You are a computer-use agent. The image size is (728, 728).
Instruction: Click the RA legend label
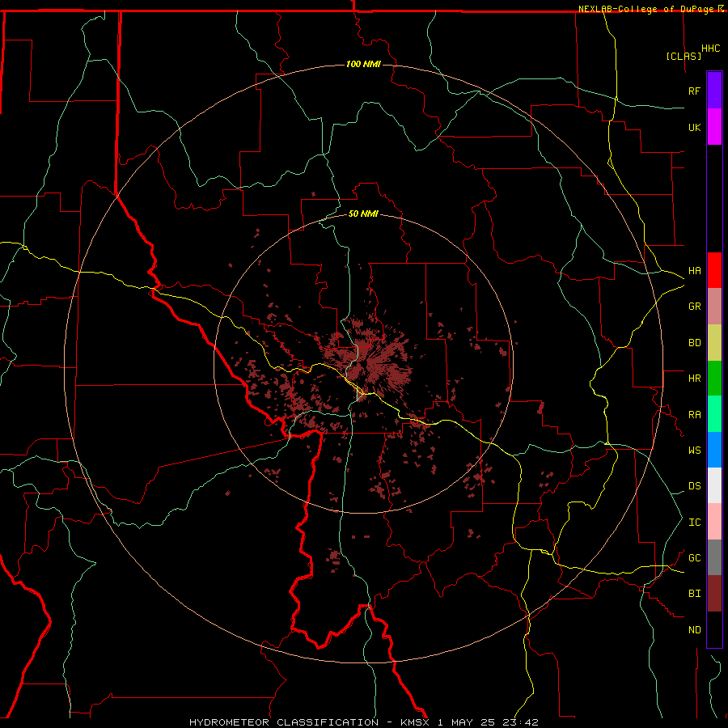pyautogui.click(x=694, y=415)
